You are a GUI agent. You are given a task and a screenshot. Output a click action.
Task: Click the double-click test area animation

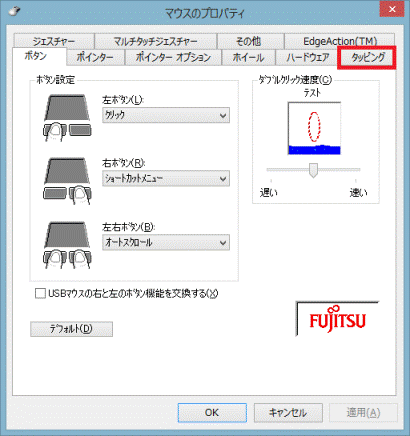tap(314, 128)
